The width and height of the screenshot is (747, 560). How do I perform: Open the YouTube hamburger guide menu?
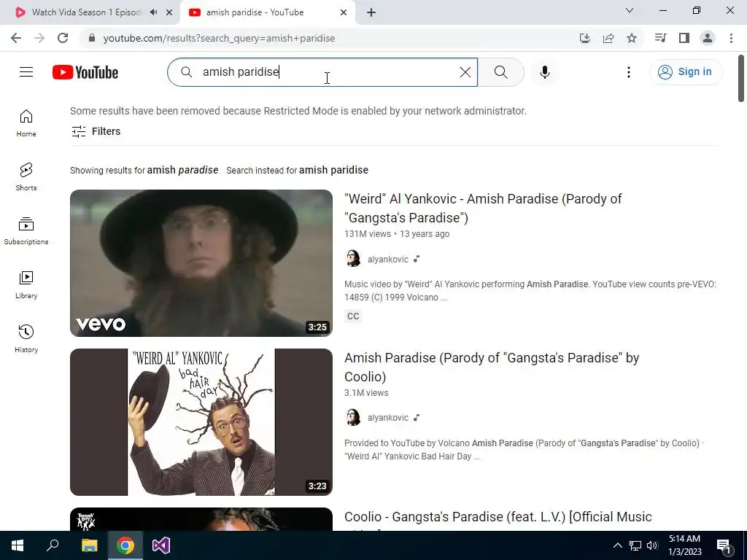click(x=26, y=72)
